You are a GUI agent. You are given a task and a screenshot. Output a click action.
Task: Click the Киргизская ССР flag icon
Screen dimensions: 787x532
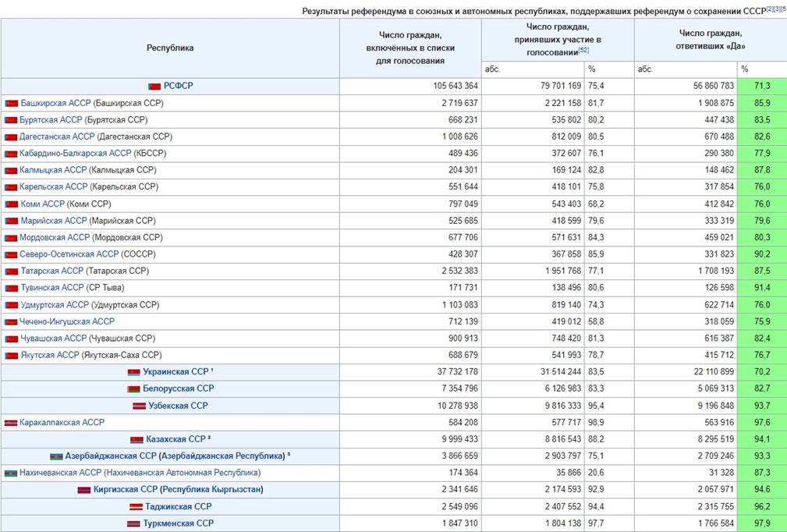(x=84, y=490)
